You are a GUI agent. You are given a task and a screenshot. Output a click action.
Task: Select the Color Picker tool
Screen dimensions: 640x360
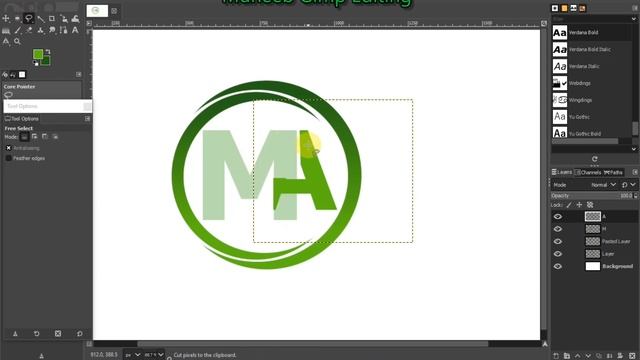click(x=6, y=41)
